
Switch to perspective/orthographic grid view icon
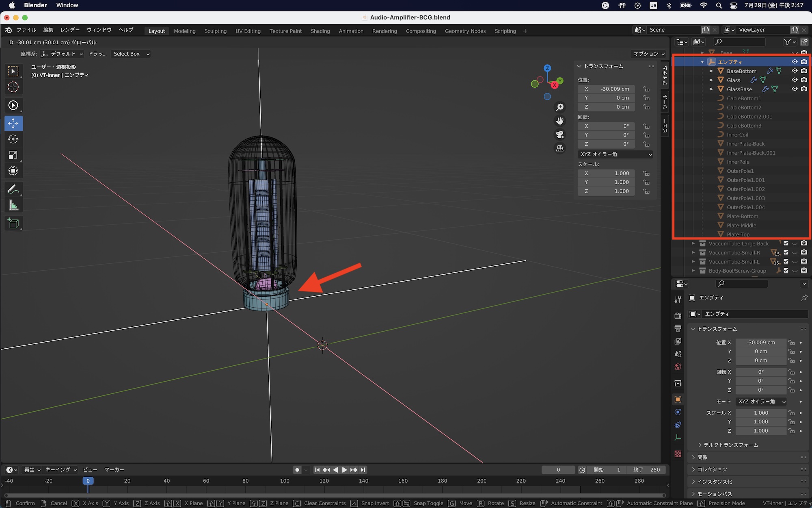(x=560, y=148)
